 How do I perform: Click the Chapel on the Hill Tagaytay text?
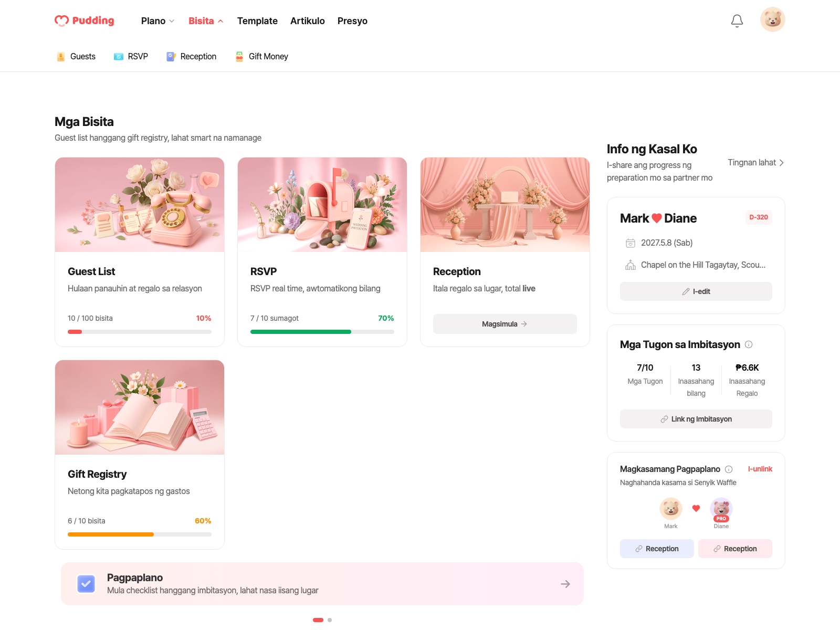703,265
